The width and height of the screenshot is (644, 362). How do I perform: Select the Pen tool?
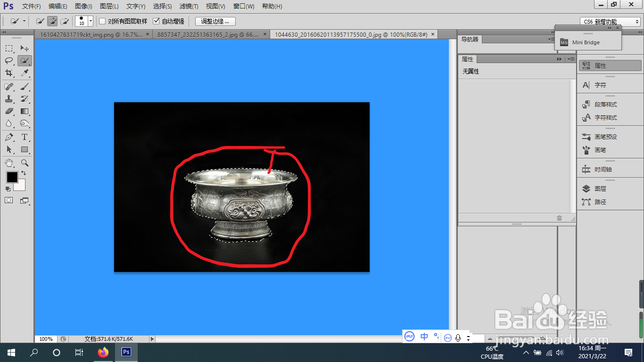(x=9, y=137)
